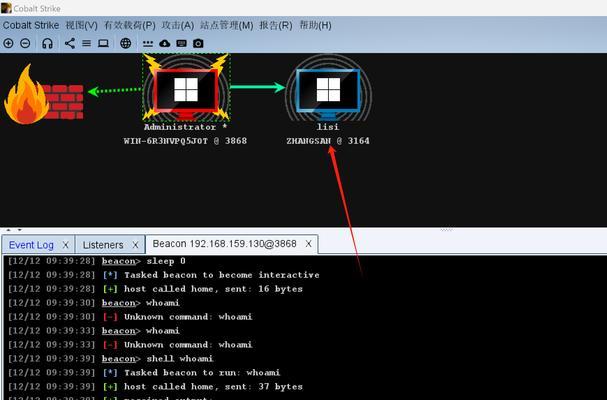Switch to target table laptop icon
The image size is (607, 400).
click(x=103, y=43)
